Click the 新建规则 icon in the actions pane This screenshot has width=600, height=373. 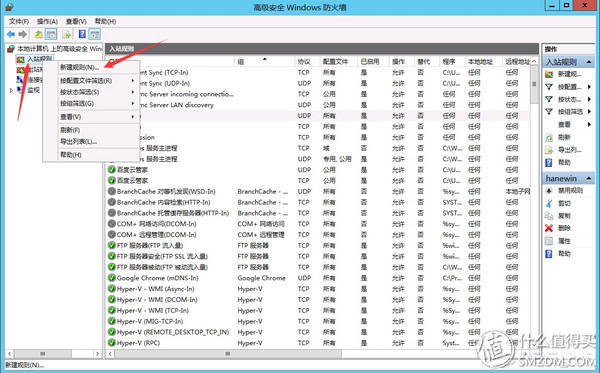pyautogui.click(x=549, y=74)
